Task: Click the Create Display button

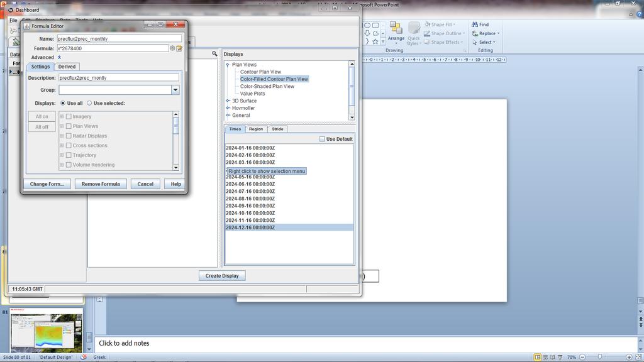Action: tap(222, 276)
